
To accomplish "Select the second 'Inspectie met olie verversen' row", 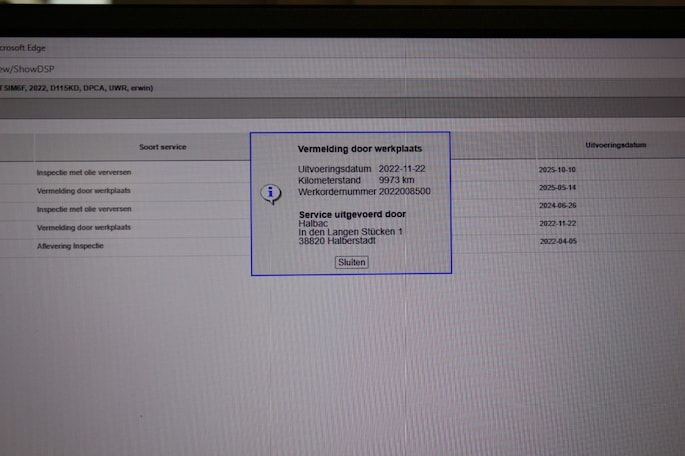I will 84,209.
